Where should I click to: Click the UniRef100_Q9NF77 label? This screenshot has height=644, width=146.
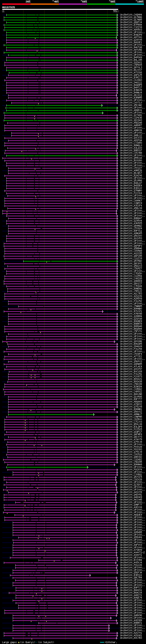(131, 505)
